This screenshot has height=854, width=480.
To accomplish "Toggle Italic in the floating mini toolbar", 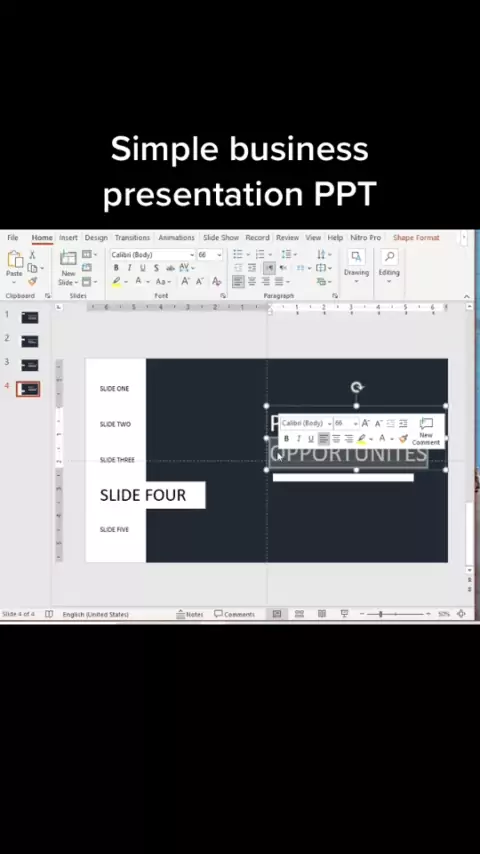I will coord(299,438).
